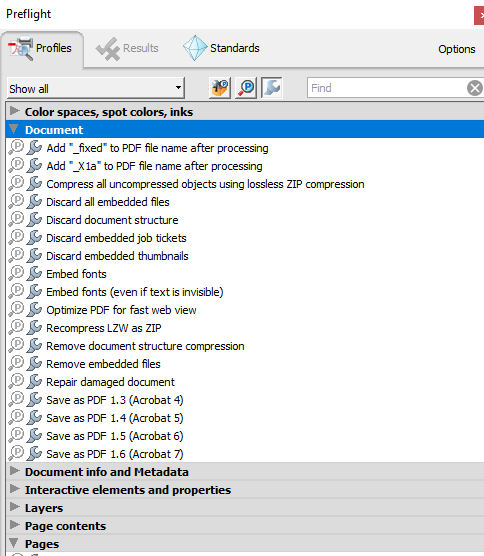Screen dimensions: 484x556
Task: Select Remove embedded files fixup
Action: 103,364
